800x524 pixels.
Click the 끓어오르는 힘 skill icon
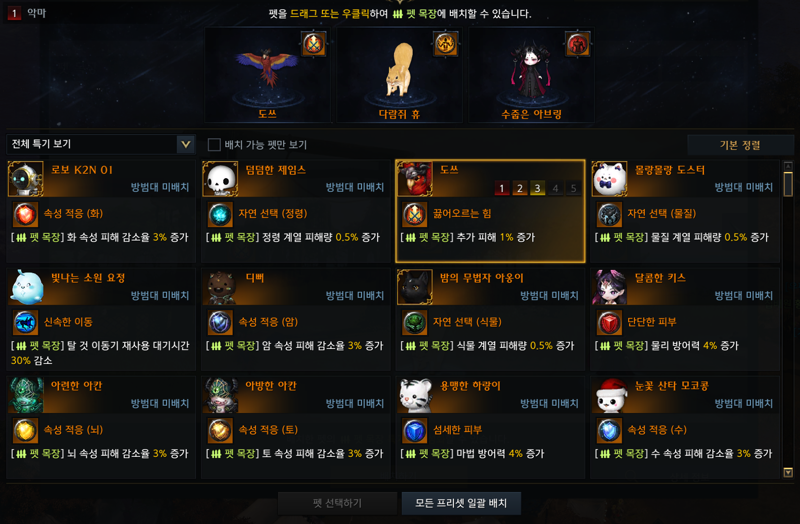[414, 214]
